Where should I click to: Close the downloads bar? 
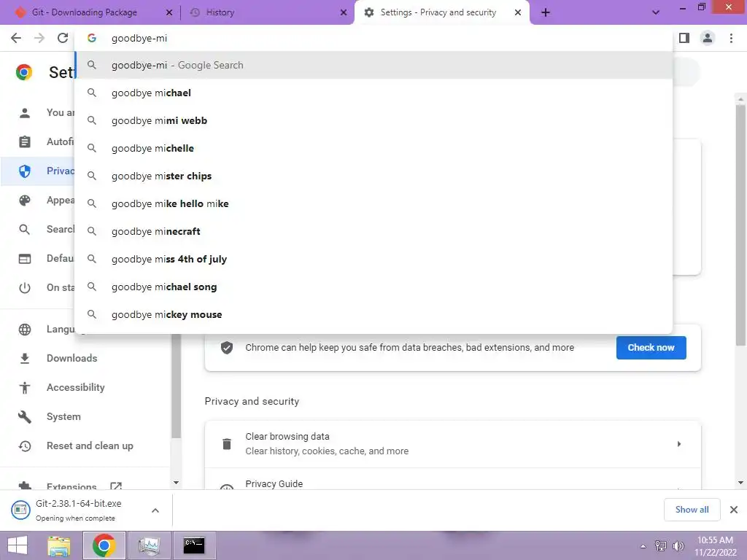[x=734, y=510]
